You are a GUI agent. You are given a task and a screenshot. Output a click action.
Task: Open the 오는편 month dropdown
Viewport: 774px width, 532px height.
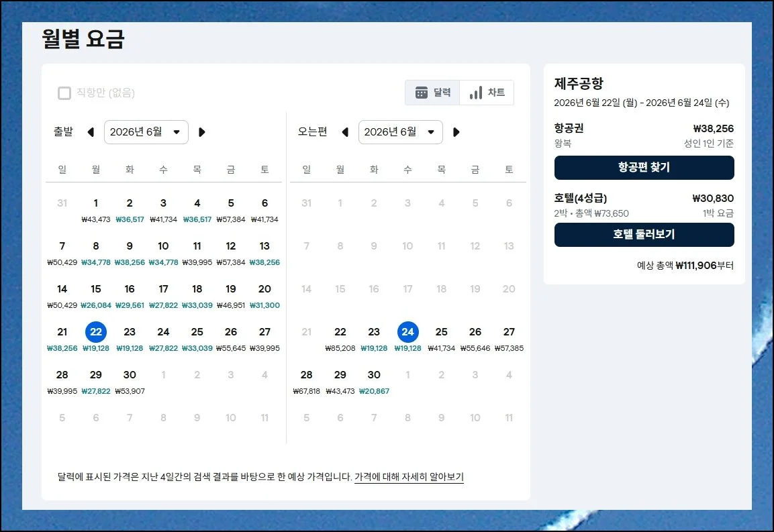point(401,132)
